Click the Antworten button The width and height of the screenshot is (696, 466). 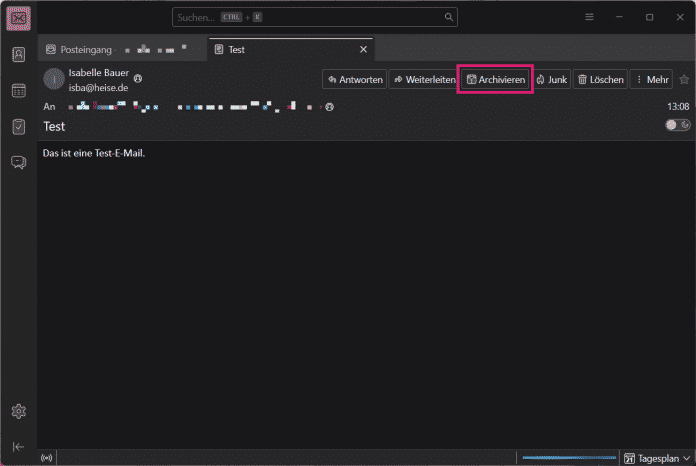click(x=354, y=80)
